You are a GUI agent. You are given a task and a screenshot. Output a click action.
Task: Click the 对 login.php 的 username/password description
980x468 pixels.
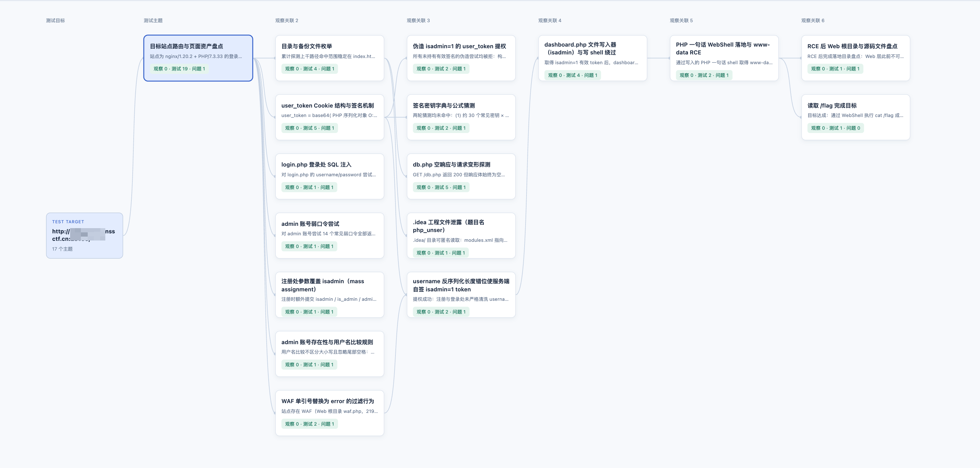click(329, 174)
